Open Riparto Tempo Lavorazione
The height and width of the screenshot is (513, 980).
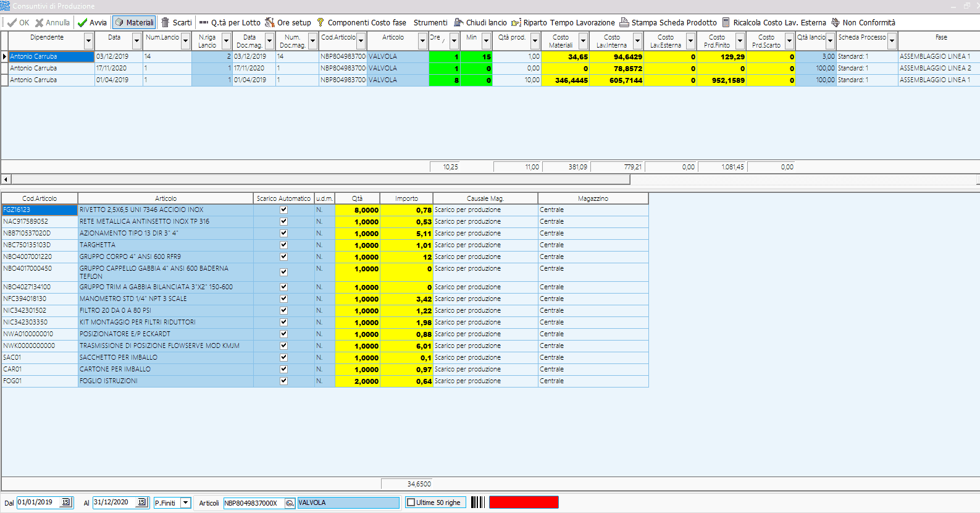[563, 23]
